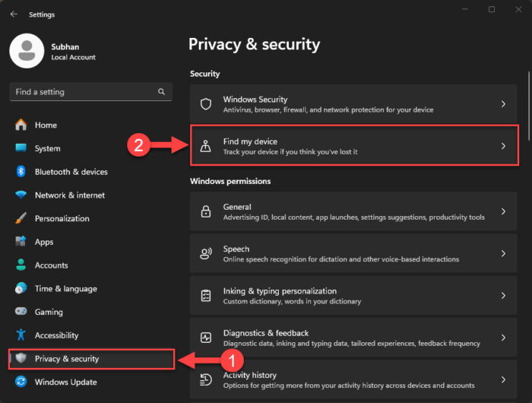Open the Windows Security title
This screenshot has width=532, height=403.
pos(255,100)
